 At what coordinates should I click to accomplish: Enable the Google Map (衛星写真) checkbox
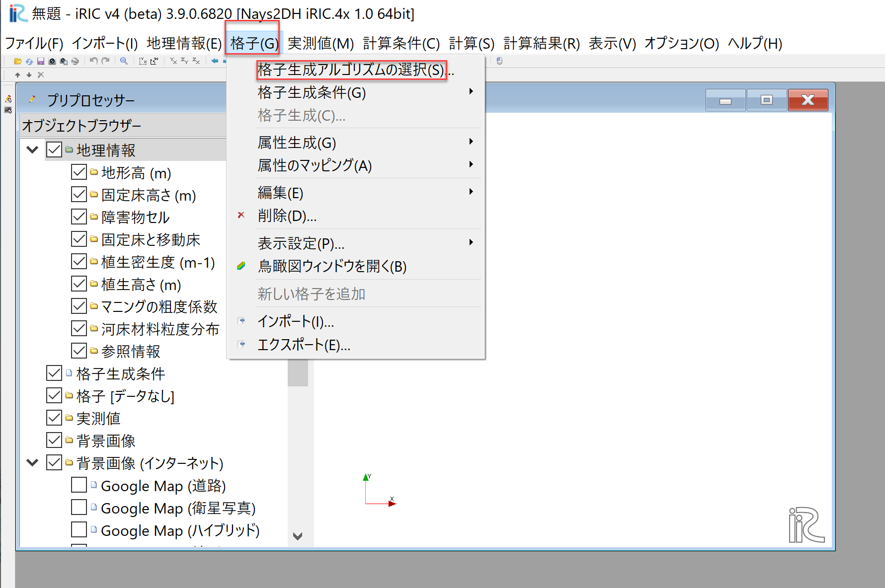click(x=79, y=508)
